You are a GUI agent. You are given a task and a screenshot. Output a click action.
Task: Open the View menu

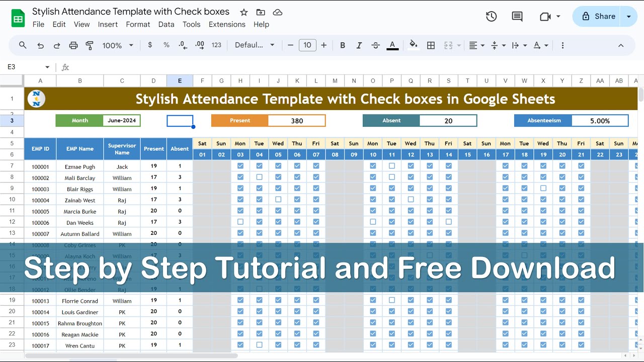tap(82, 24)
